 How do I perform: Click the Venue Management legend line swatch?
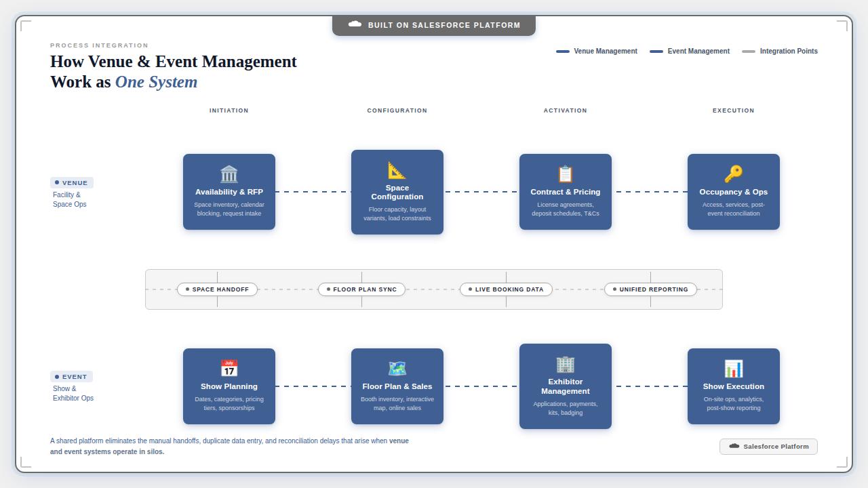tap(563, 52)
